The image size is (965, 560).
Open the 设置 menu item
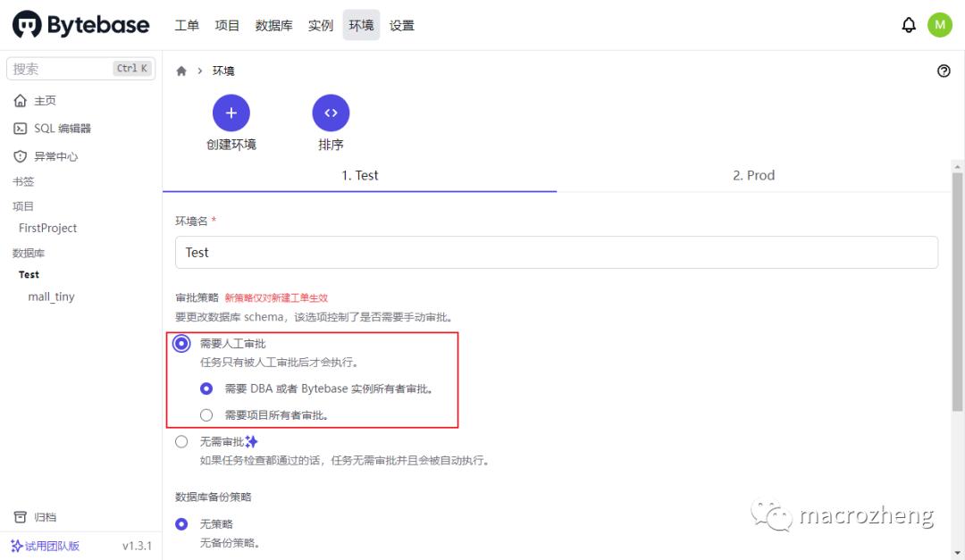[x=402, y=25]
